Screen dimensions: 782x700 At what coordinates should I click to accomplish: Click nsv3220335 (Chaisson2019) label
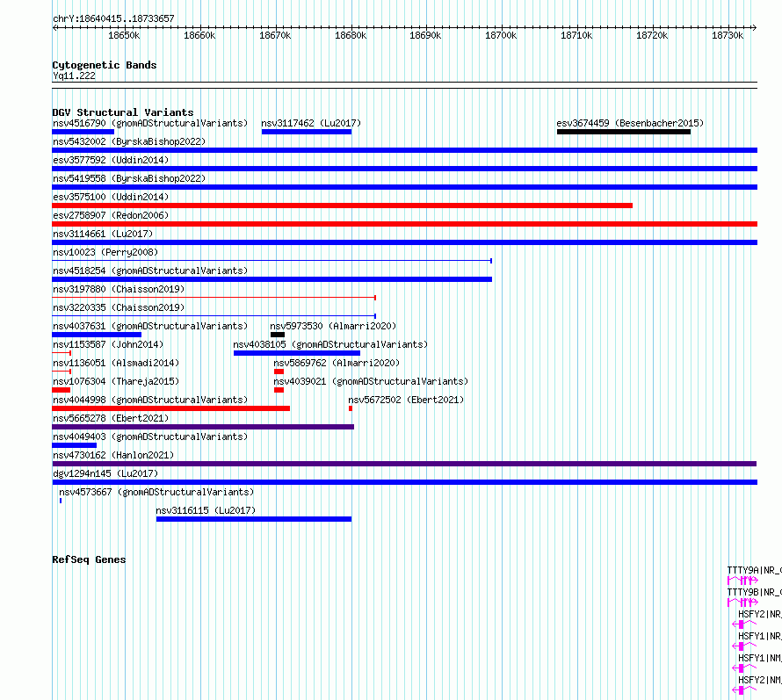point(119,307)
